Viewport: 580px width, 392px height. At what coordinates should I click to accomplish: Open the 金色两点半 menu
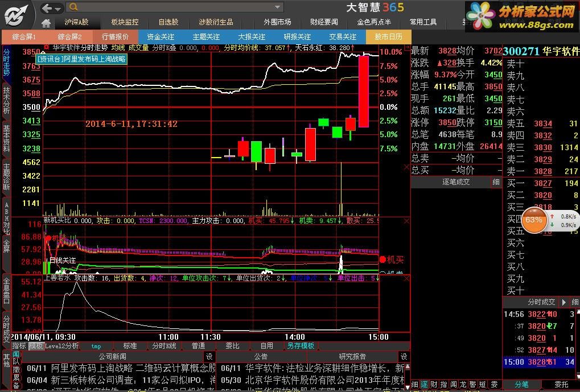pos(374,22)
